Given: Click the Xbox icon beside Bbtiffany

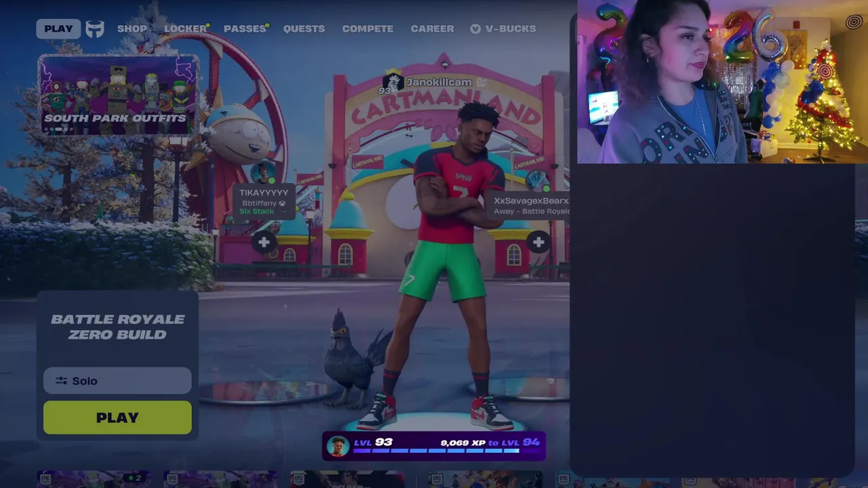Looking at the screenshot, I should point(282,203).
